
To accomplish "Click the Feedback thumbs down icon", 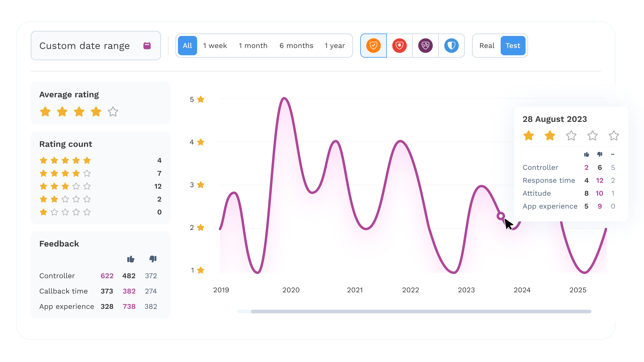I will [x=153, y=259].
